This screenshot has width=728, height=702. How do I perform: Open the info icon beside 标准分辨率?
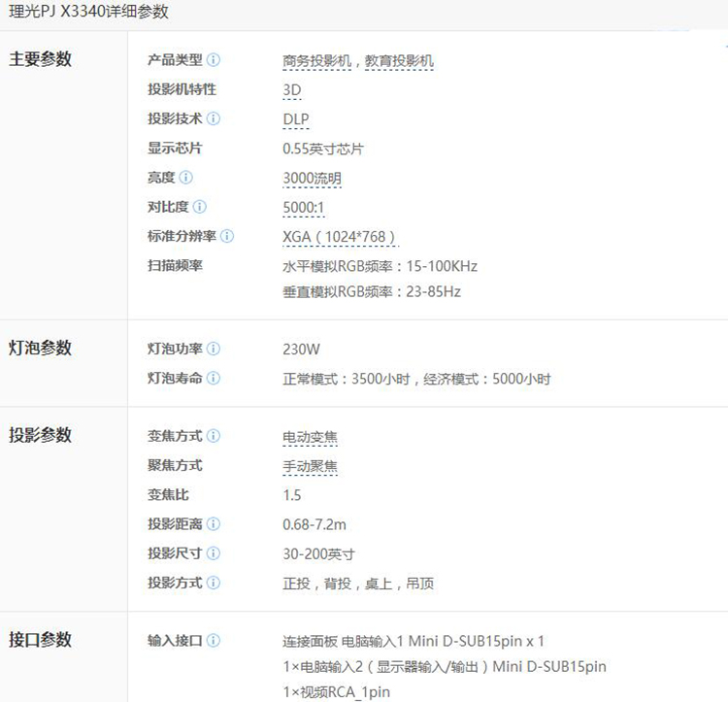pos(227,236)
